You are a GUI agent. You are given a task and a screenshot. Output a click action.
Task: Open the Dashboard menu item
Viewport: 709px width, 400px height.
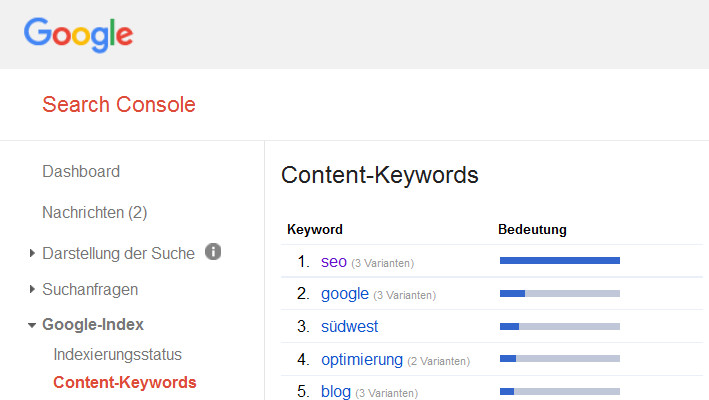[81, 172]
